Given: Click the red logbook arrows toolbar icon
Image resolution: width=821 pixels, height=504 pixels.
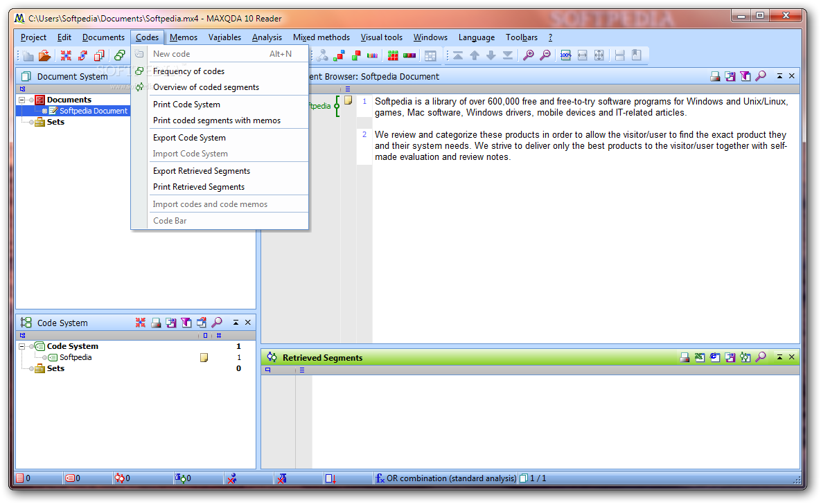Looking at the screenshot, I should point(82,55).
